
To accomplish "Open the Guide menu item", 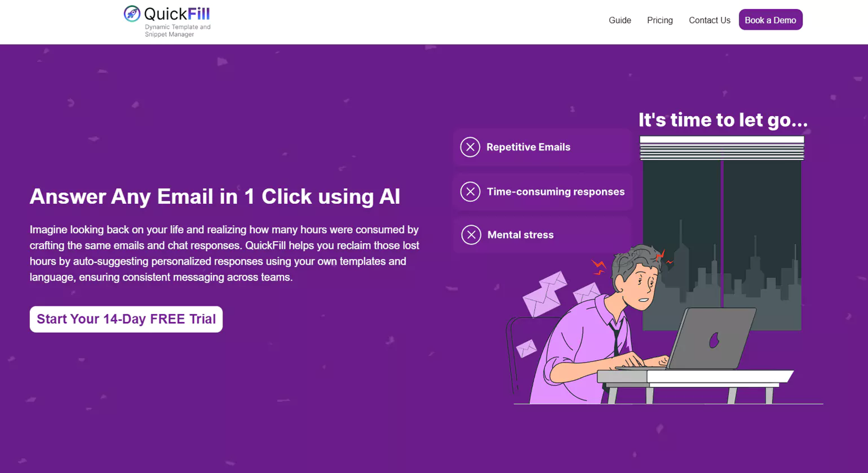I will pos(620,20).
